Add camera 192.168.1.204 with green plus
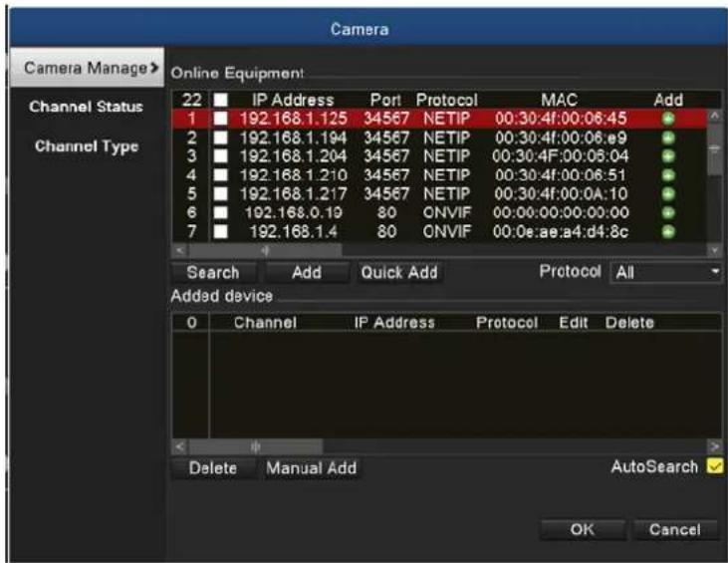Image resolution: width=728 pixels, height=563 pixels. [667, 156]
